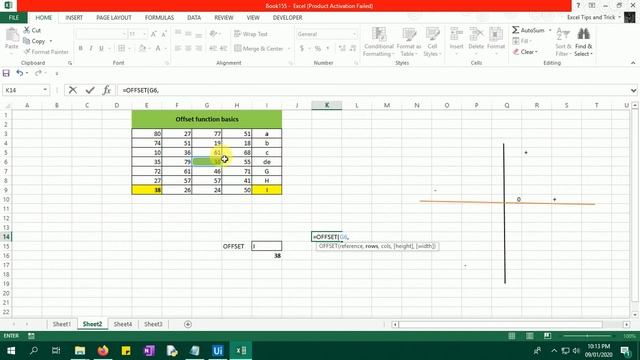Select the 'Offset function basics' header cell
The image size is (640, 360).
(x=207, y=119)
